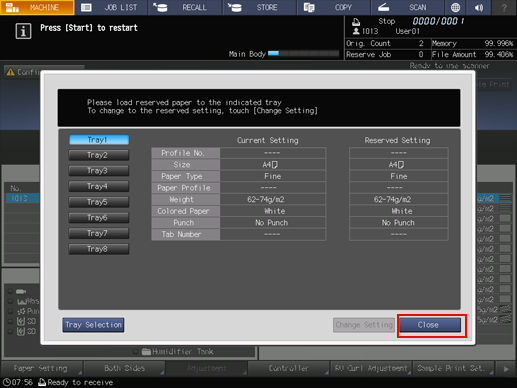
Task: Click the information icon beside restart message
Action: (23, 31)
